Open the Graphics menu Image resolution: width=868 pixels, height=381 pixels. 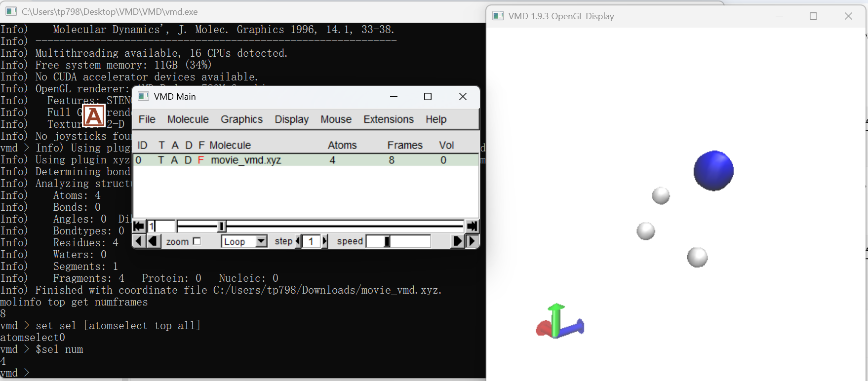(242, 119)
